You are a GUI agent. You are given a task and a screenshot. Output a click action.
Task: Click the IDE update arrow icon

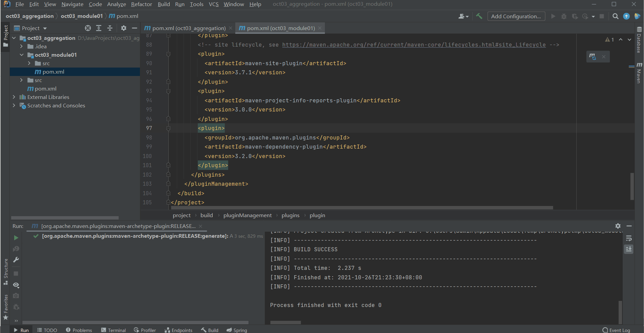click(x=626, y=16)
